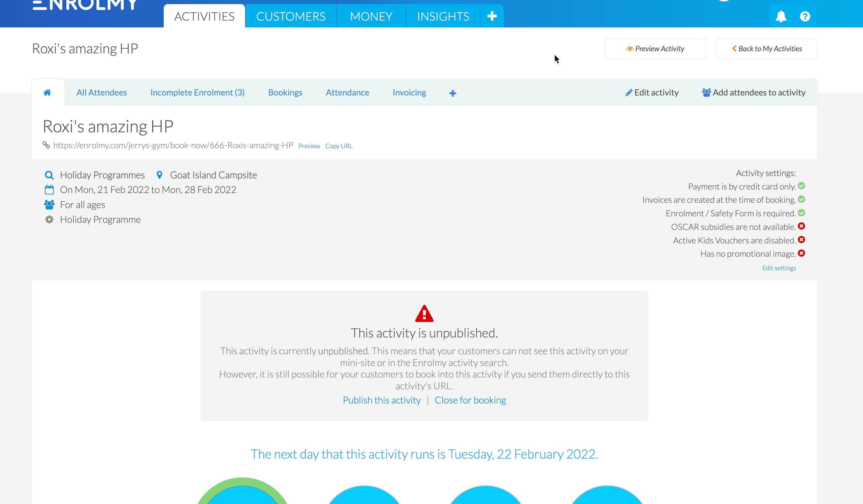The image size is (863, 504).
Task: Click the "For all ages" text
Action: pyautogui.click(x=83, y=205)
